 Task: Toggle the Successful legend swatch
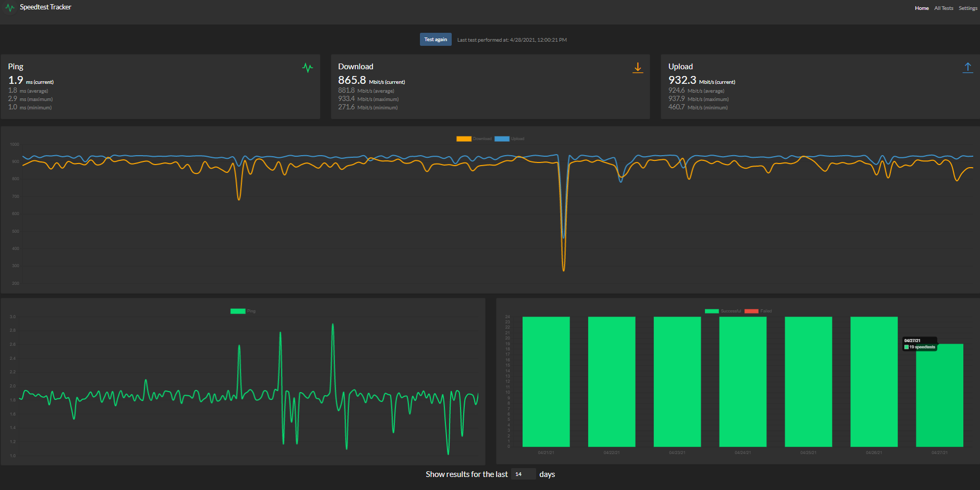pyautogui.click(x=712, y=311)
